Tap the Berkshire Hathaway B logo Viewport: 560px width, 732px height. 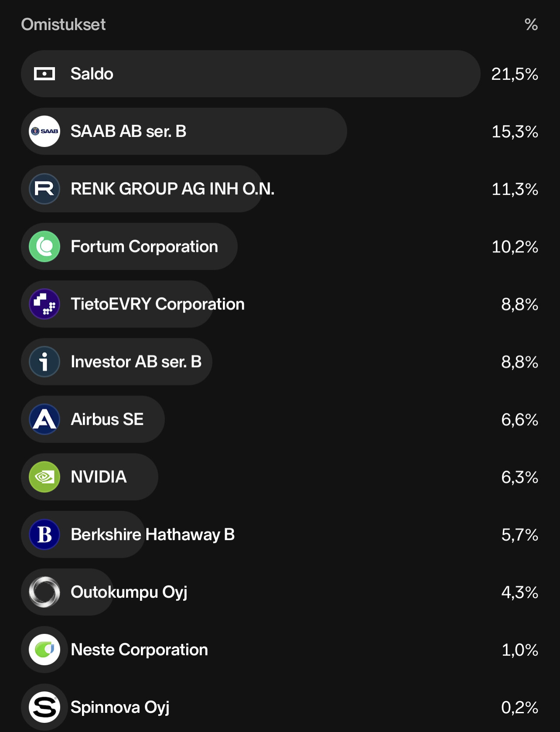44,535
